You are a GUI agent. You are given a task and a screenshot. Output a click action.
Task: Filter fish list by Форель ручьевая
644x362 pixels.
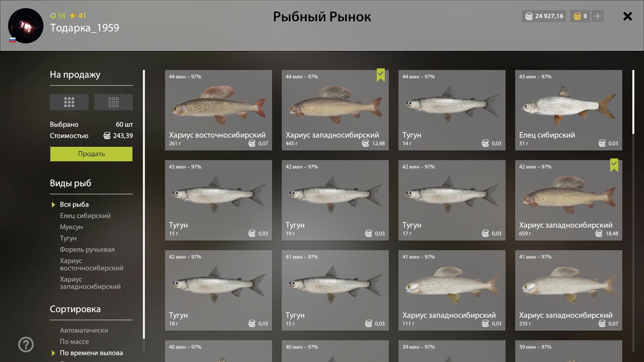coord(87,249)
